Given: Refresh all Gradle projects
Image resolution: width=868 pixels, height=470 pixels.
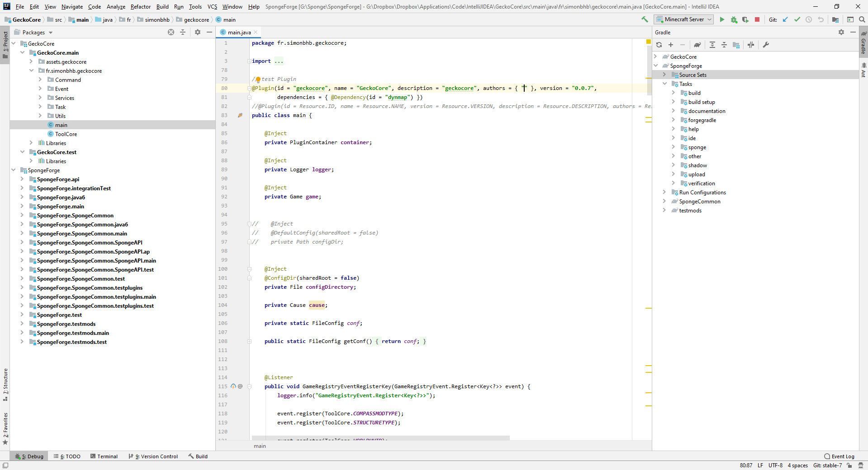Looking at the screenshot, I should tap(659, 45).
